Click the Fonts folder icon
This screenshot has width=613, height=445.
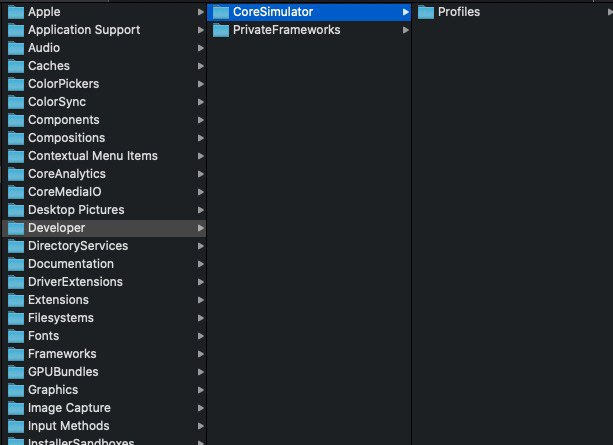tap(16, 336)
